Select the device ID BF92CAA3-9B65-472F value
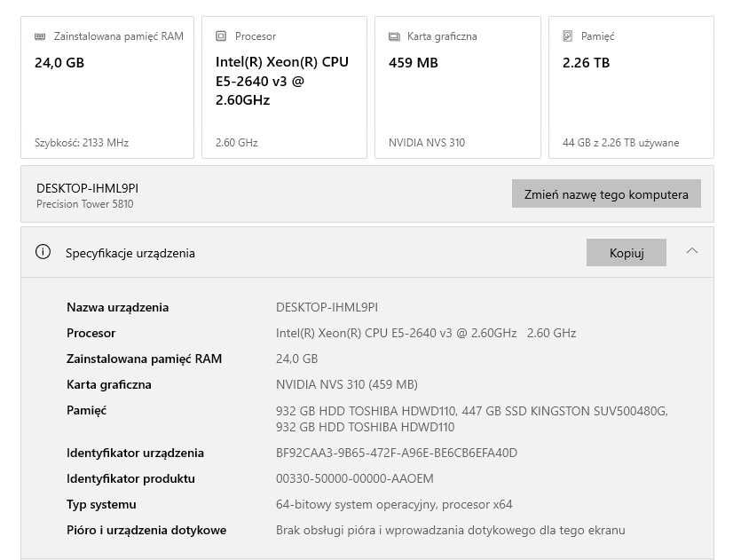Viewport: 733px width, 560px height. pyautogui.click(x=397, y=453)
